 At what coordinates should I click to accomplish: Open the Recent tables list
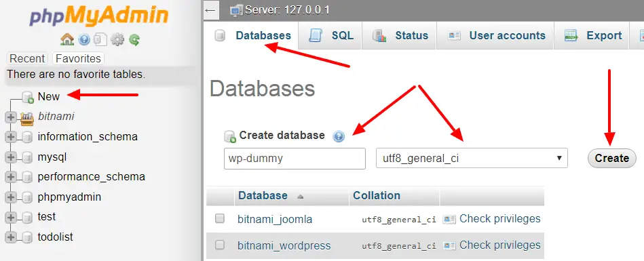27,59
